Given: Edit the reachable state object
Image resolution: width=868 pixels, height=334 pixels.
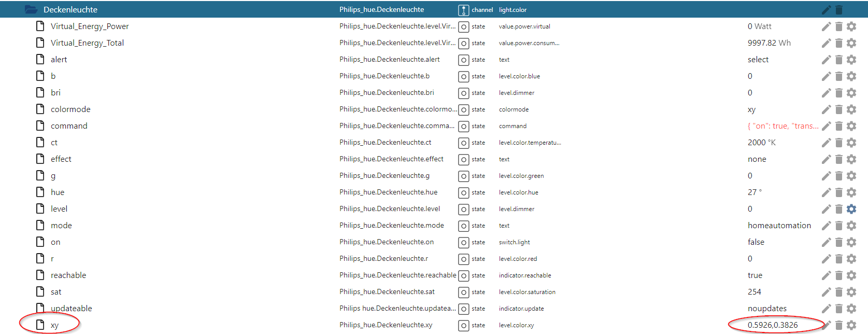Looking at the screenshot, I should tap(827, 275).
